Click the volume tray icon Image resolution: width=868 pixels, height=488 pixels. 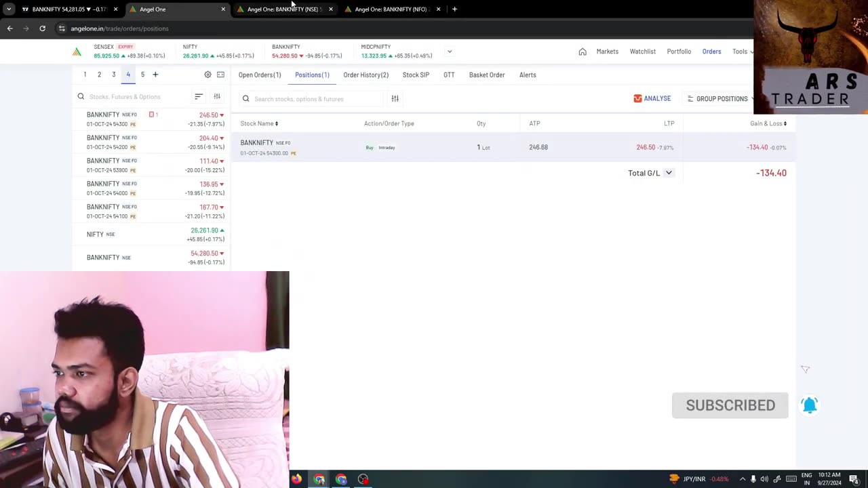[x=764, y=479]
